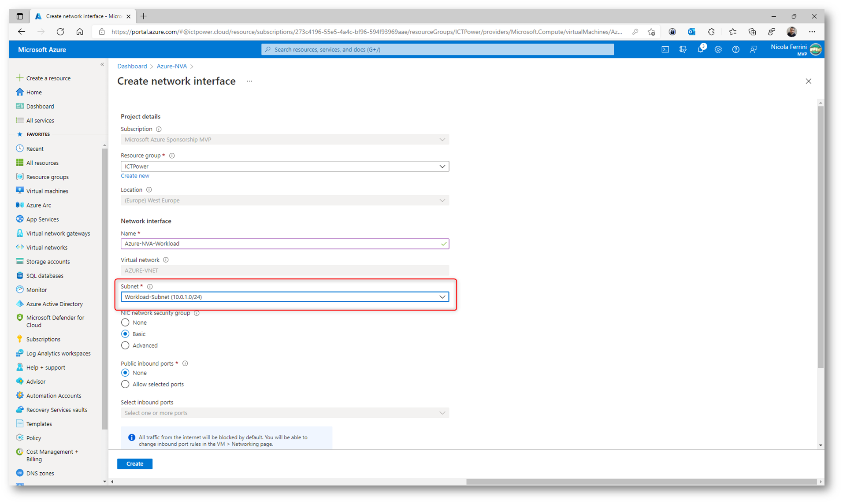Go to Home in the sidebar

tap(34, 92)
